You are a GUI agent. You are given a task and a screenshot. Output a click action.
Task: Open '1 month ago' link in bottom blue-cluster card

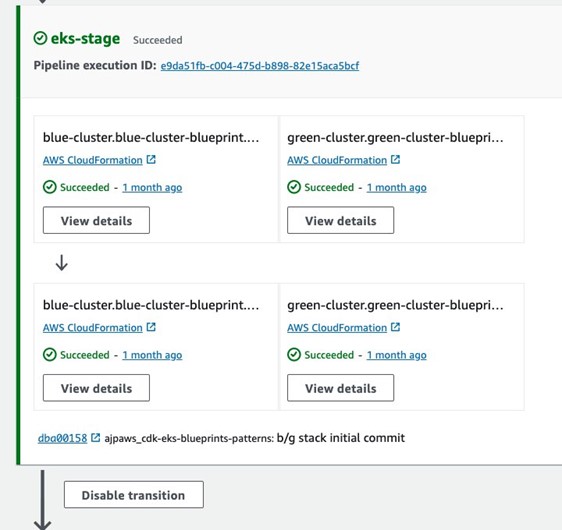tap(152, 355)
